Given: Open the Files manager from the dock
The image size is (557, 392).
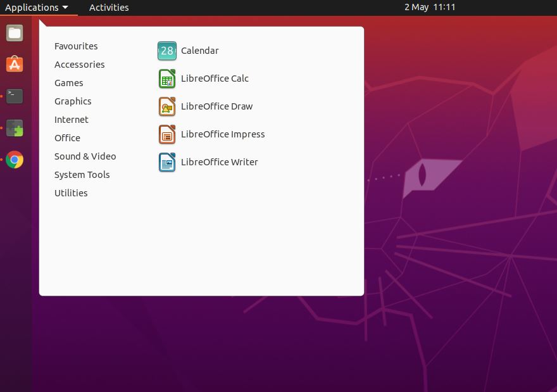Looking at the screenshot, I should point(14,33).
